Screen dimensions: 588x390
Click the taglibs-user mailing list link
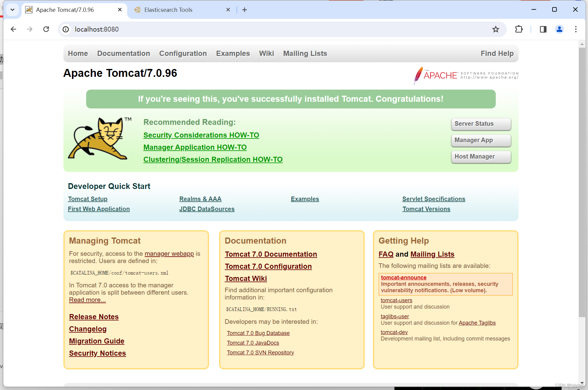tap(395, 316)
